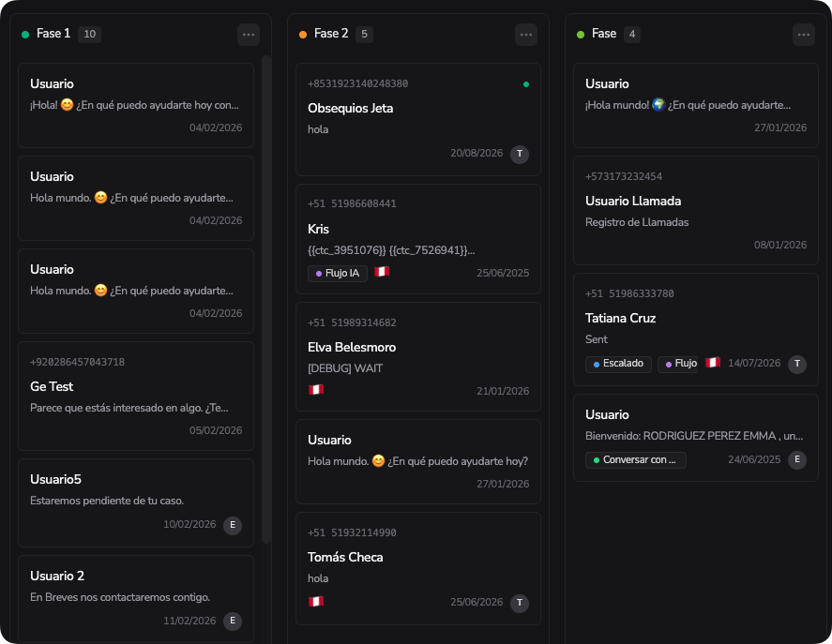Open the Ge Test card
This screenshot has height=644, width=832.
tap(136, 397)
